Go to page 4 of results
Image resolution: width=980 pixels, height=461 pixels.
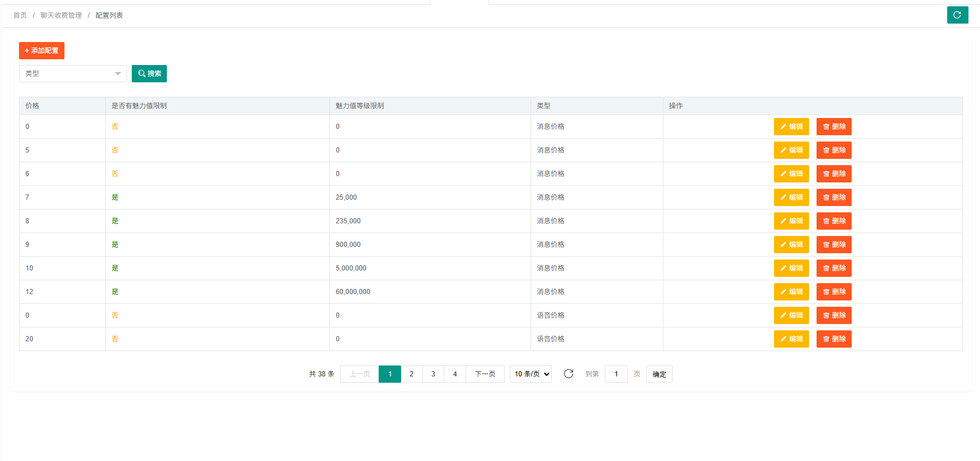pyautogui.click(x=455, y=374)
